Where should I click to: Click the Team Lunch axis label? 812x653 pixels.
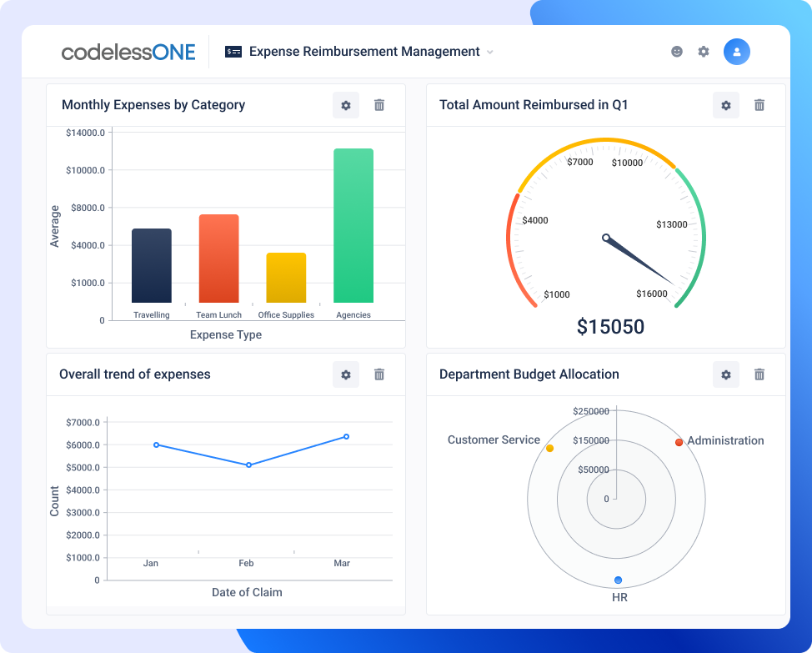click(x=218, y=315)
